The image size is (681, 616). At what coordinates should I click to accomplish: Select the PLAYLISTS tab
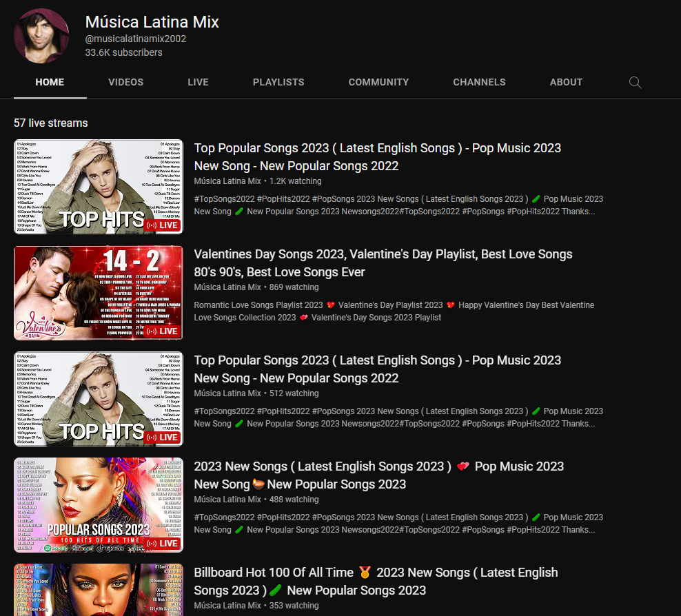278,82
